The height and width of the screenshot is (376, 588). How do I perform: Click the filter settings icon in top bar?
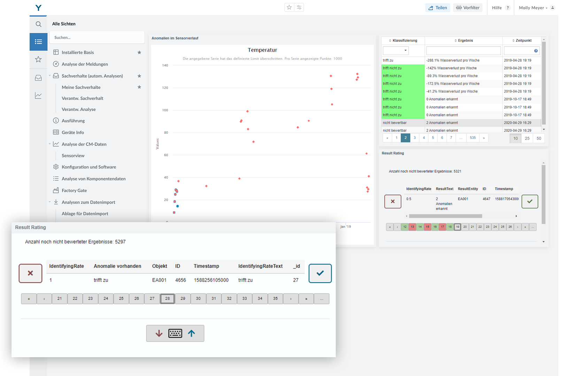click(299, 7)
